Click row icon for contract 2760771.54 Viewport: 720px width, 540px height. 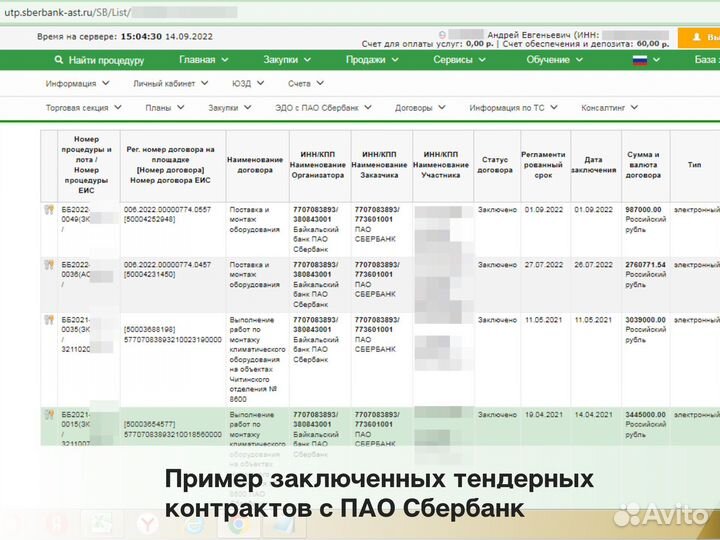coord(49,265)
